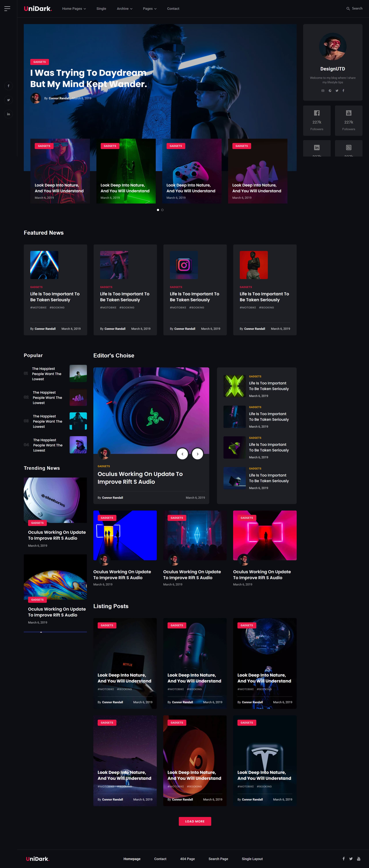Open the Single menu item
This screenshot has height=868, width=369.
101,9
